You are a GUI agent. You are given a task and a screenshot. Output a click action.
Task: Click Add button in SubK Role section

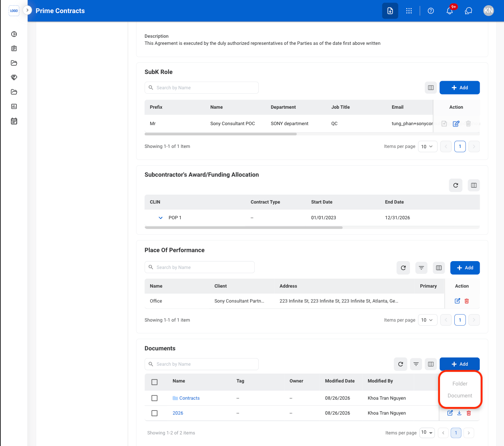pyautogui.click(x=460, y=88)
